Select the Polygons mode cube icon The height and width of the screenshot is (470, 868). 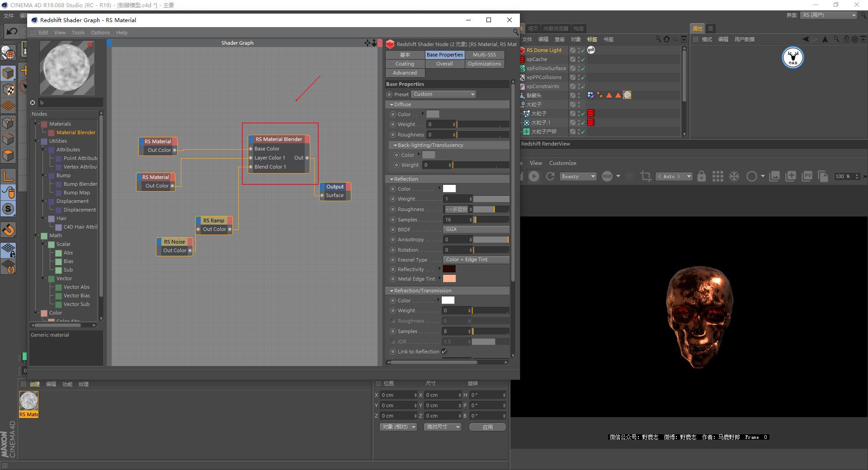(8, 155)
